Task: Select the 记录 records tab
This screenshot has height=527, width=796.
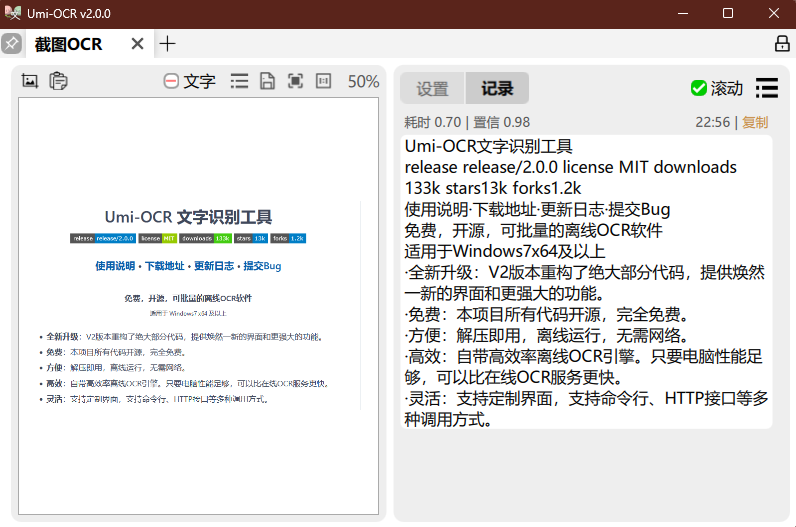Action: pyautogui.click(x=497, y=88)
